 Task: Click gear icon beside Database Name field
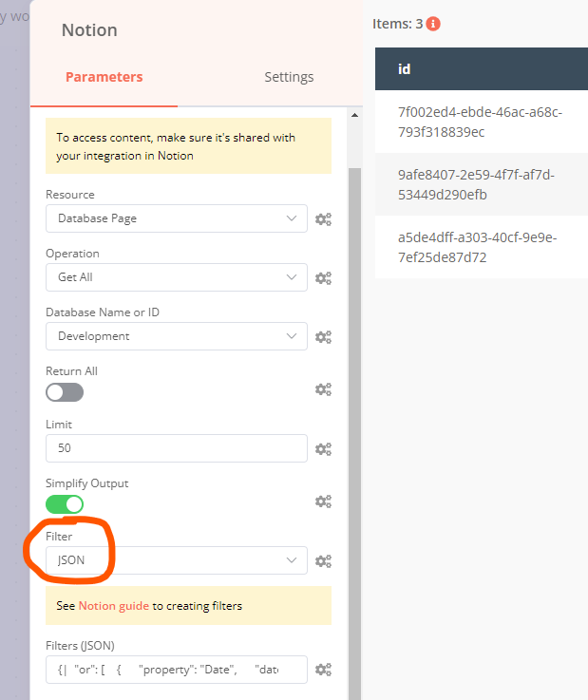coord(324,337)
